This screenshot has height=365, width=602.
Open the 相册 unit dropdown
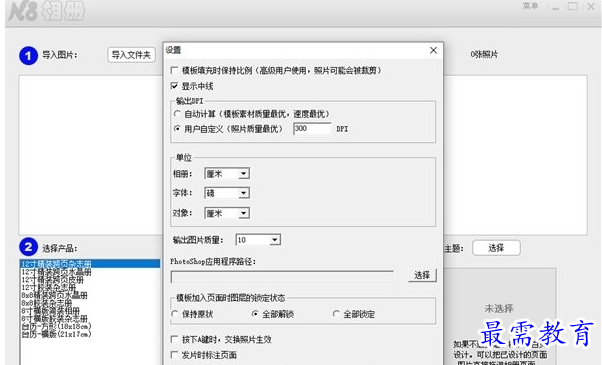243,173
